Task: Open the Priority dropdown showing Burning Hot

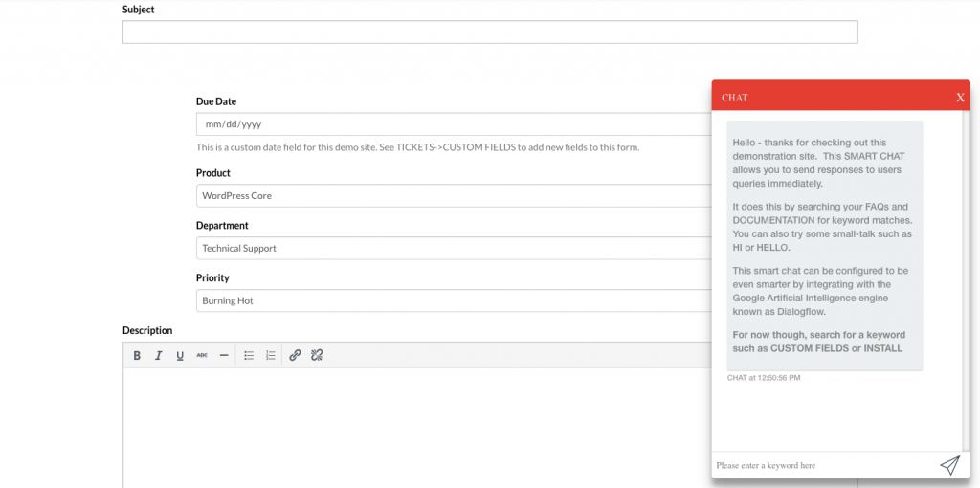Action: coord(454,300)
